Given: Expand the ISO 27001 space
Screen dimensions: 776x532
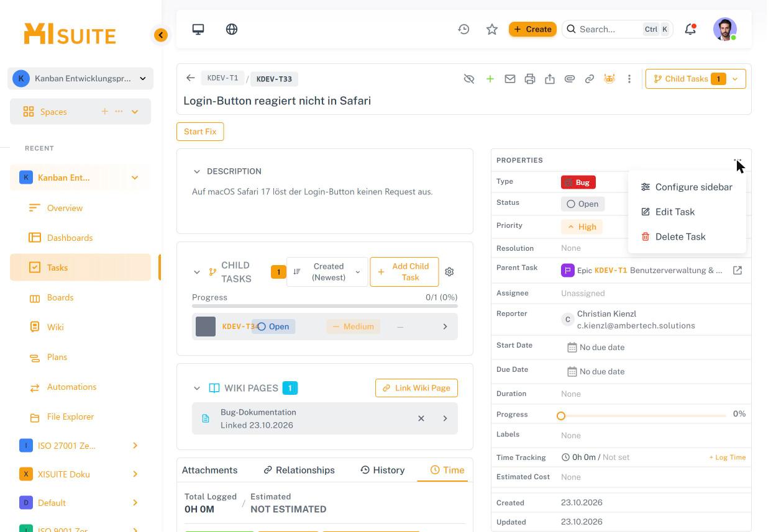Looking at the screenshot, I should (135, 446).
